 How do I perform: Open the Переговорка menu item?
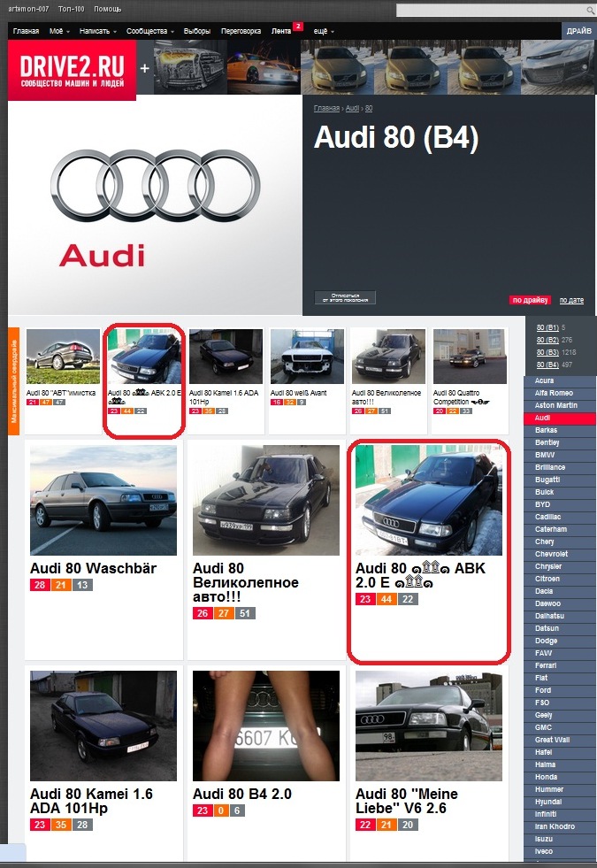[x=241, y=31]
